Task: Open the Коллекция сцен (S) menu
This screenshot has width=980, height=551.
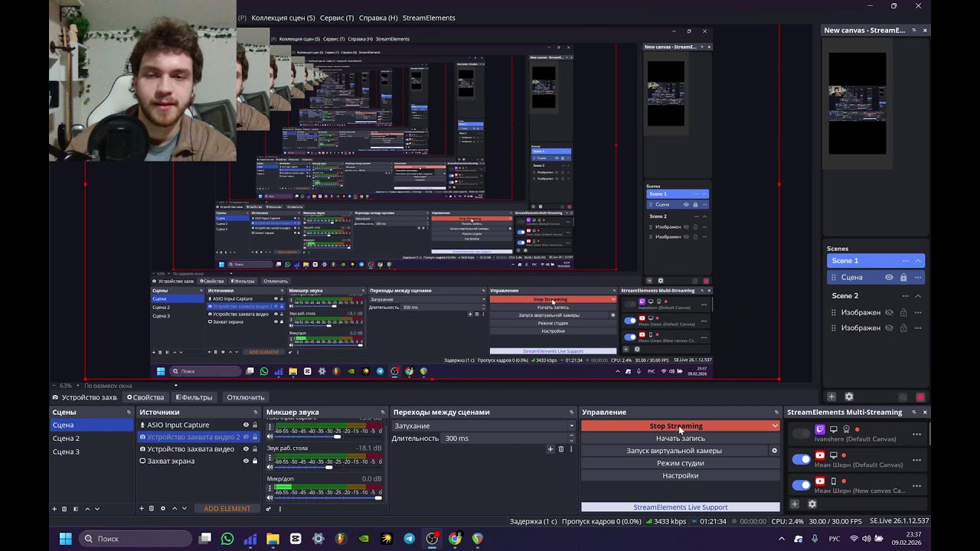Action: click(283, 18)
